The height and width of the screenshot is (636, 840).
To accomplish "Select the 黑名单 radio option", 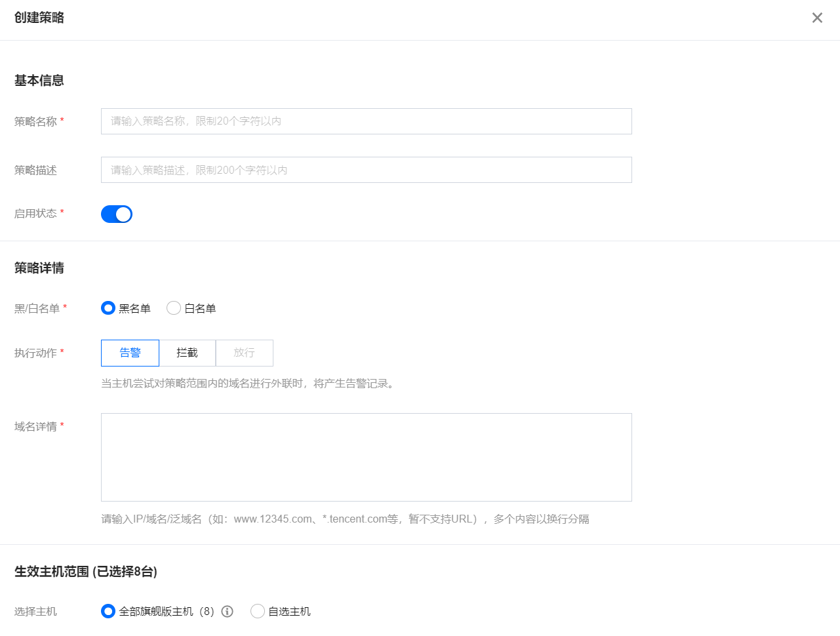I will tap(108, 308).
